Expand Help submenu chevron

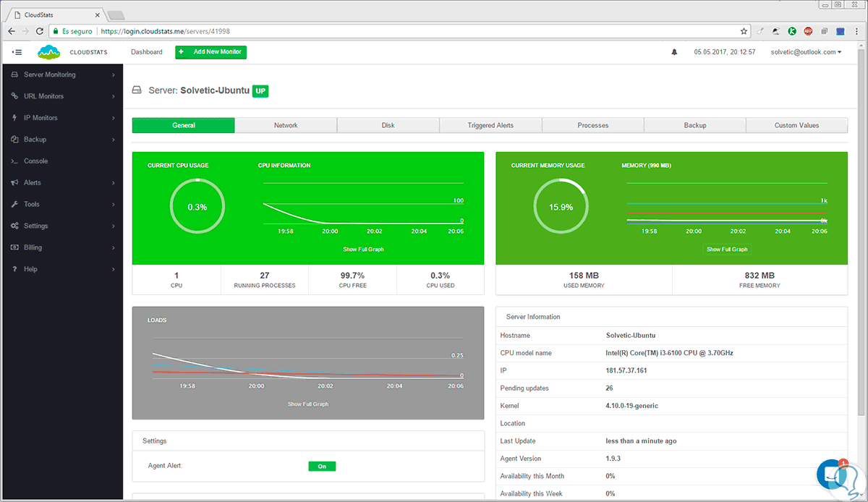114,269
